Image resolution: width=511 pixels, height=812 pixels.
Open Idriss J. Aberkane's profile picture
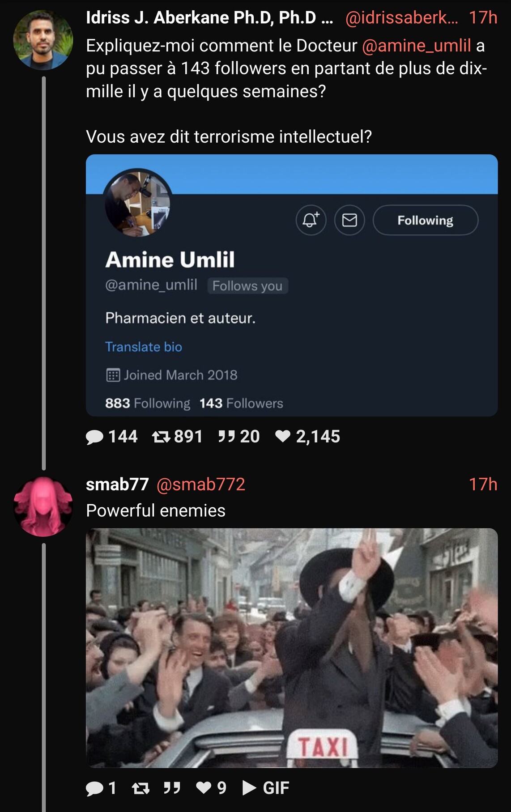(x=43, y=40)
